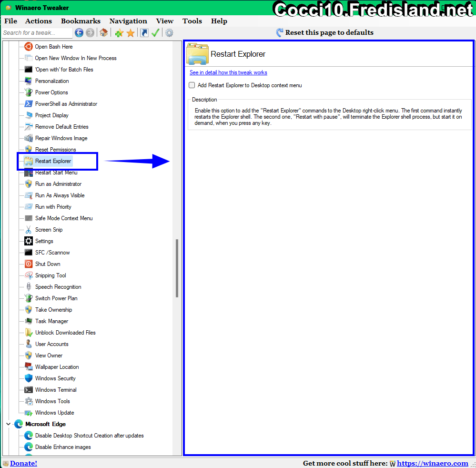Select Restart Start Menu in the tree
The height and width of the screenshot is (468, 476).
click(x=56, y=173)
